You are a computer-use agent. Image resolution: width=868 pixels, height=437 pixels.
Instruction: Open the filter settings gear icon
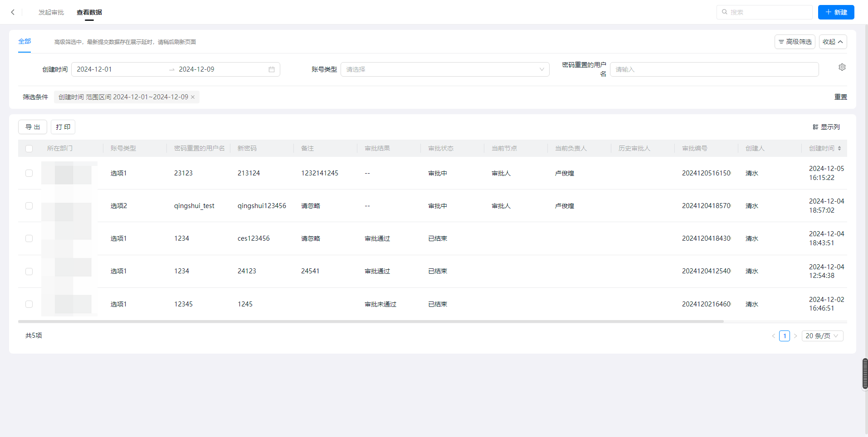pyautogui.click(x=842, y=67)
